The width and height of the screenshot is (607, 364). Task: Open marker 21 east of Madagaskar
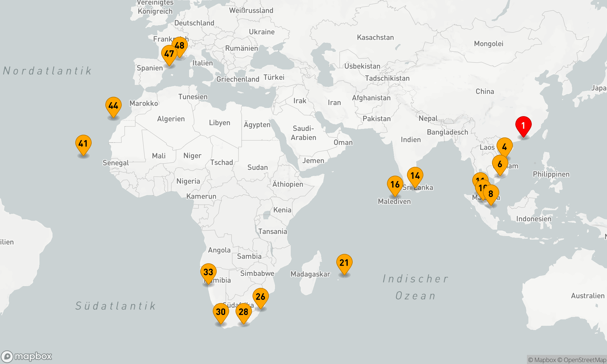(344, 263)
